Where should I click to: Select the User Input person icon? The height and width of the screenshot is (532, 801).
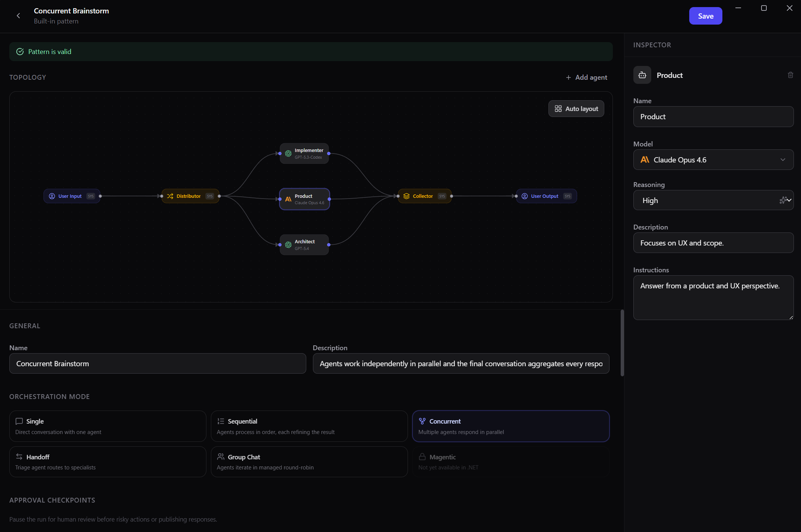click(x=52, y=196)
